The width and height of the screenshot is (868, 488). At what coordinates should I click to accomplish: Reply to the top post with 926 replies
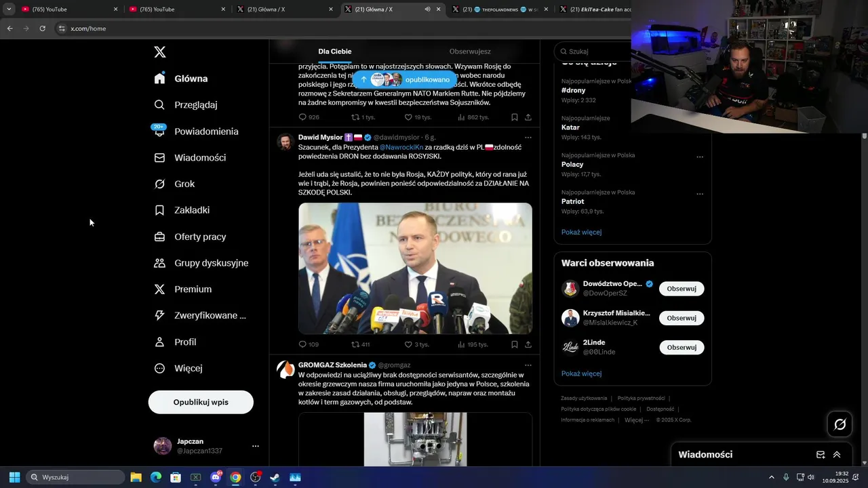[309, 117]
